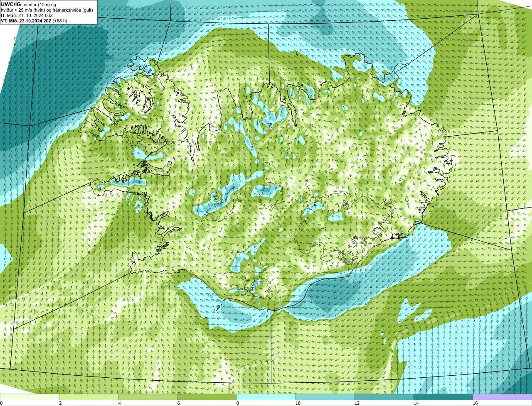Select the light green 2–4 color bar segment
The height and width of the screenshot is (406, 532).
(x=89, y=397)
